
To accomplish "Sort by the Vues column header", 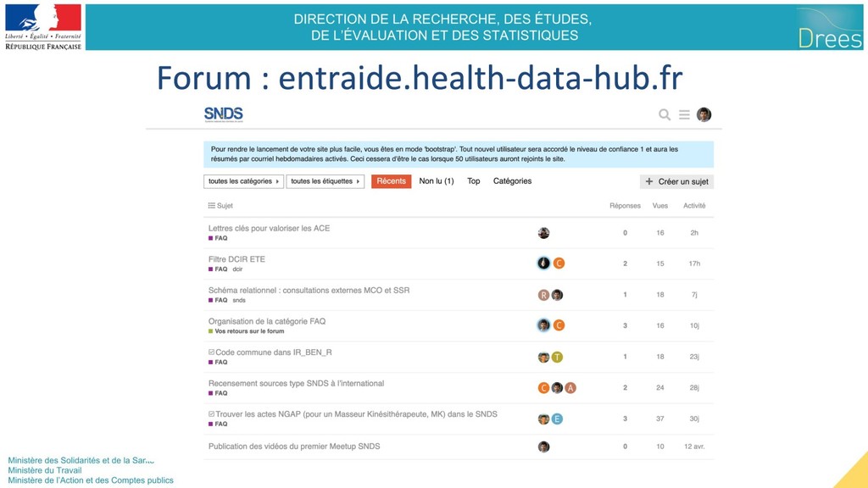I will 659,205.
